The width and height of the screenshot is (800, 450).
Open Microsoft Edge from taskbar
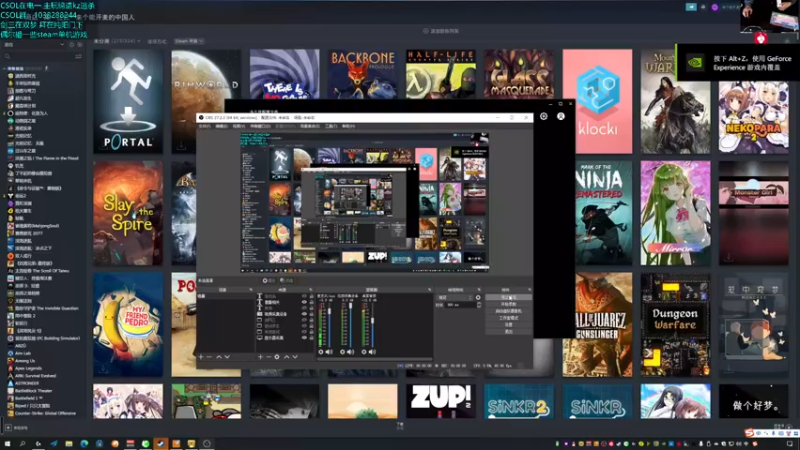click(x=84, y=443)
